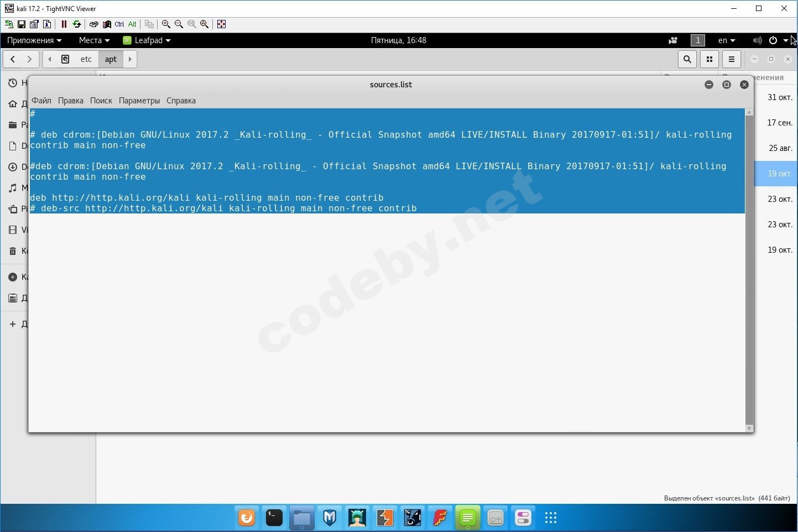The image size is (798, 532).
Task: Open the Поиск menu in Leafpad
Action: click(101, 101)
